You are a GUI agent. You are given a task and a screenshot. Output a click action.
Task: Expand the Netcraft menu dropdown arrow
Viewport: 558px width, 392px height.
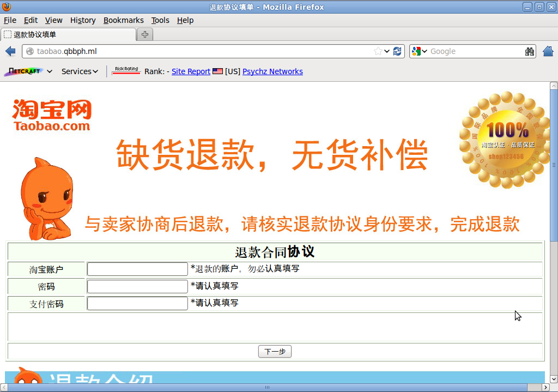tap(50, 71)
